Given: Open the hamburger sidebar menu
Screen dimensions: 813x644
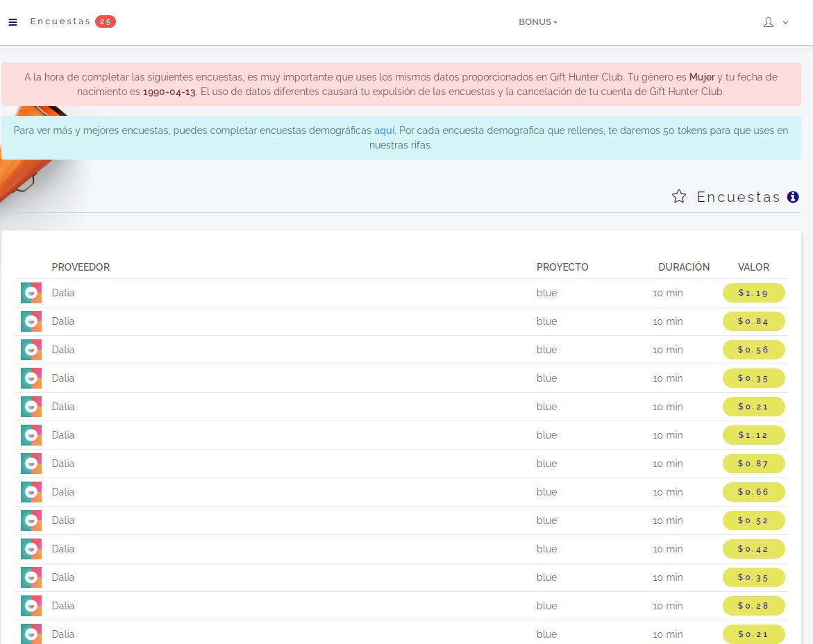Looking at the screenshot, I should click(x=12, y=22).
